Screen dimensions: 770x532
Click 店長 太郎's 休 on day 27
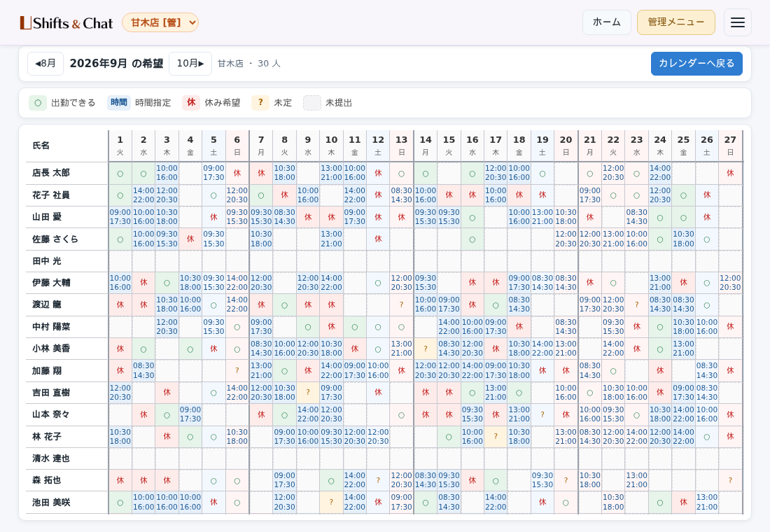(x=730, y=174)
